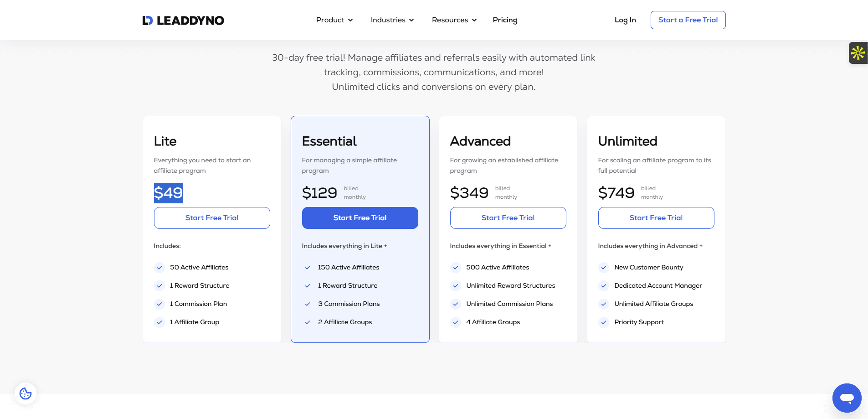Click the yellow asterisk extension icon
868x419 pixels.
coord(858,53)
